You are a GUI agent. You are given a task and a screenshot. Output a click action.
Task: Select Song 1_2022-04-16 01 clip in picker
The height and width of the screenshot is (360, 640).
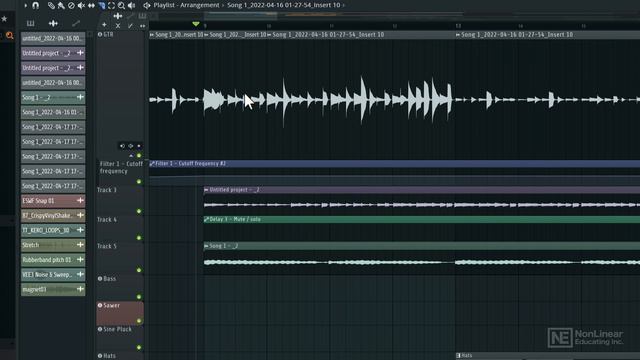coord(53,112)
